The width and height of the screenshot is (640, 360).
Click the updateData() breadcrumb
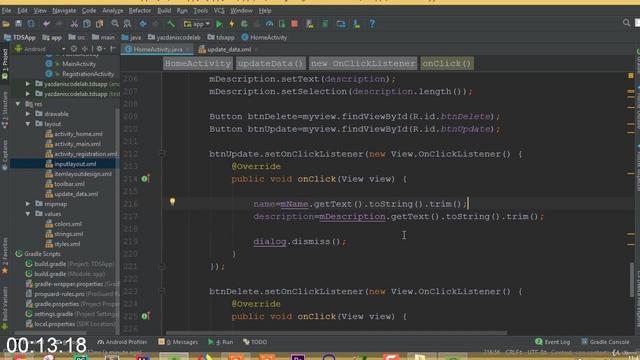point(271,64)
